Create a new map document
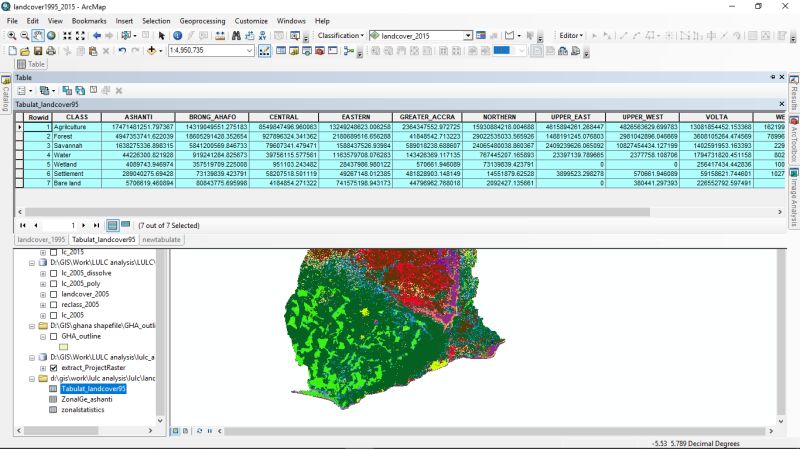 tap(12, 51)
